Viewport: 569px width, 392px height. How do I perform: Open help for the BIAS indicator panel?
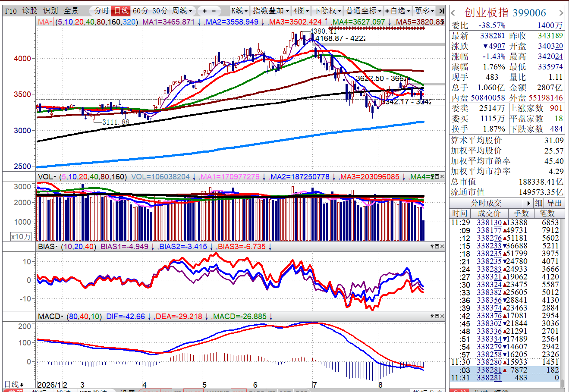click(x=432, y=247)
